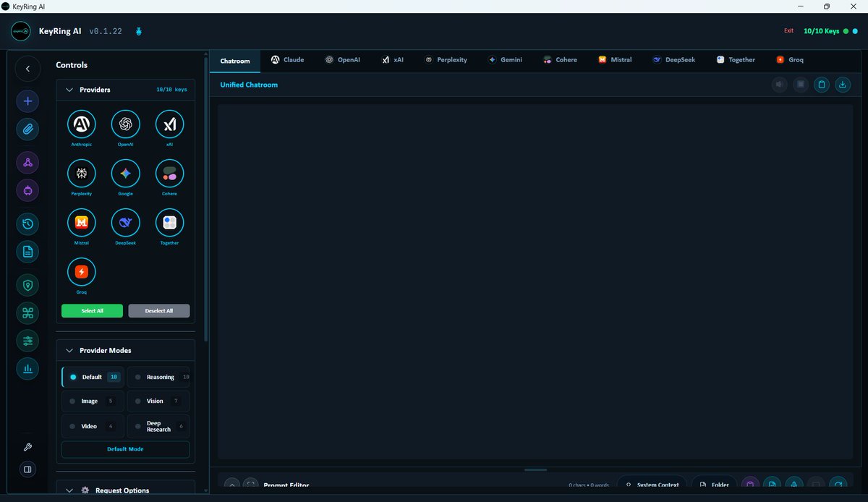Toggle the xAI provider icon
The width and height of the screenshot is (868, 502).
point(170,124)
